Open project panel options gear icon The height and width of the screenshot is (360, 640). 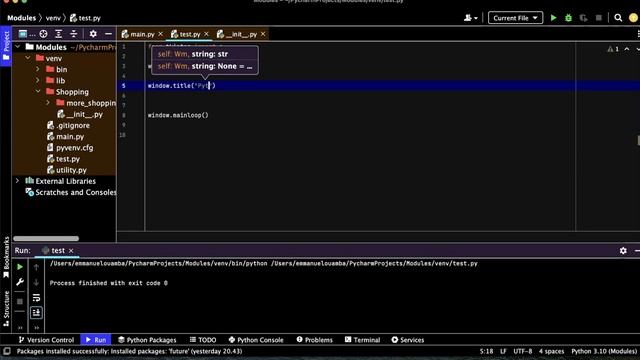point(93,34)
